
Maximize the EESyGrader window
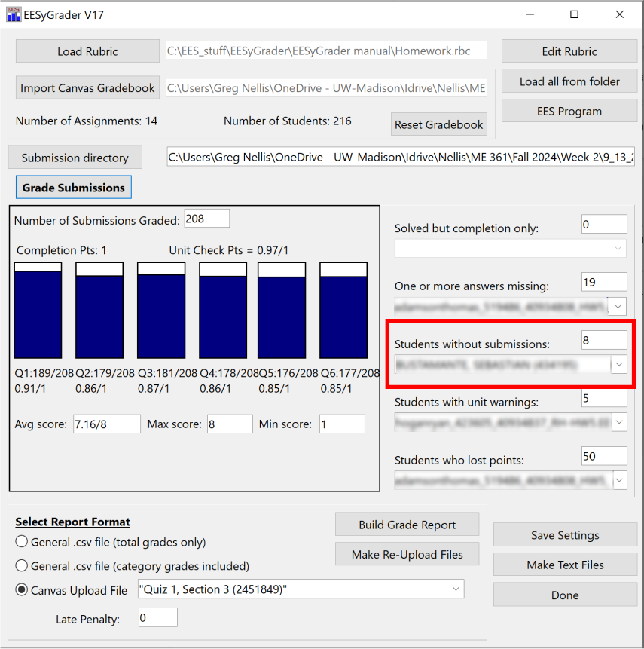[x=574, y=14]
